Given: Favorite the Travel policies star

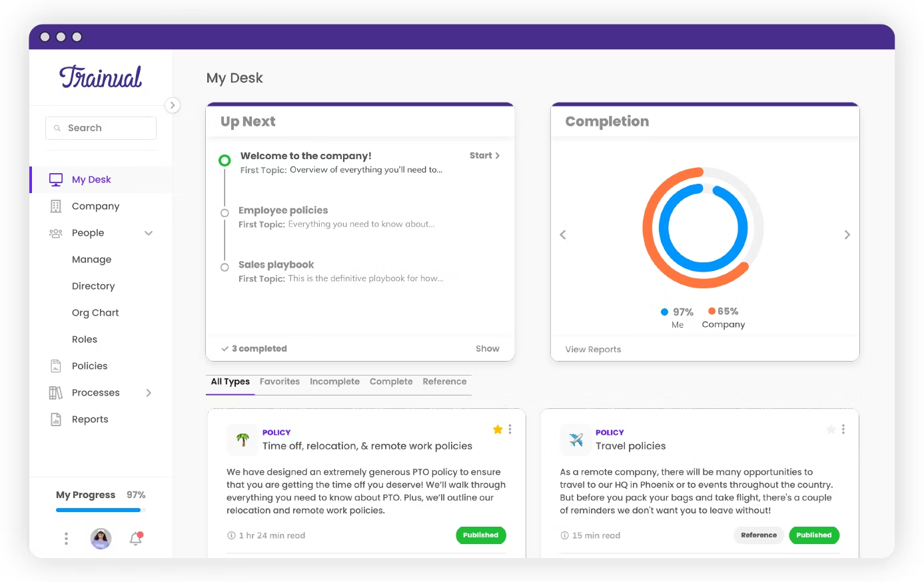Looking at the screenshot, I should pyautogui.click(x=831, y=430).
